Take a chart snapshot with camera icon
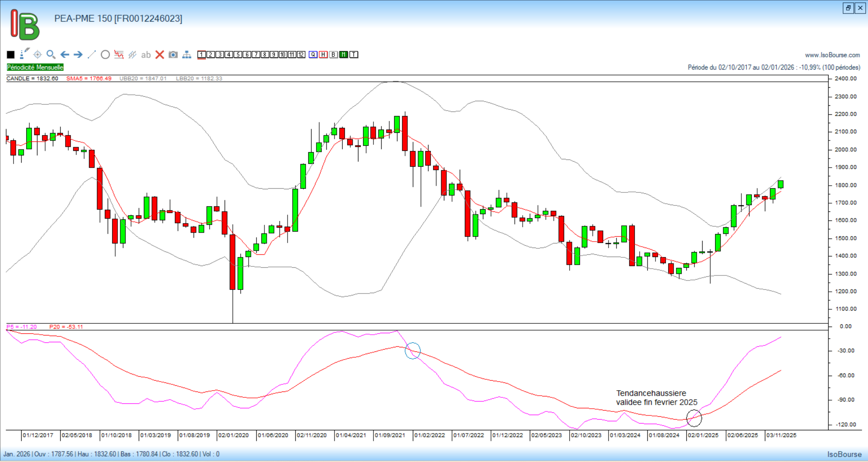 point(173,55)
